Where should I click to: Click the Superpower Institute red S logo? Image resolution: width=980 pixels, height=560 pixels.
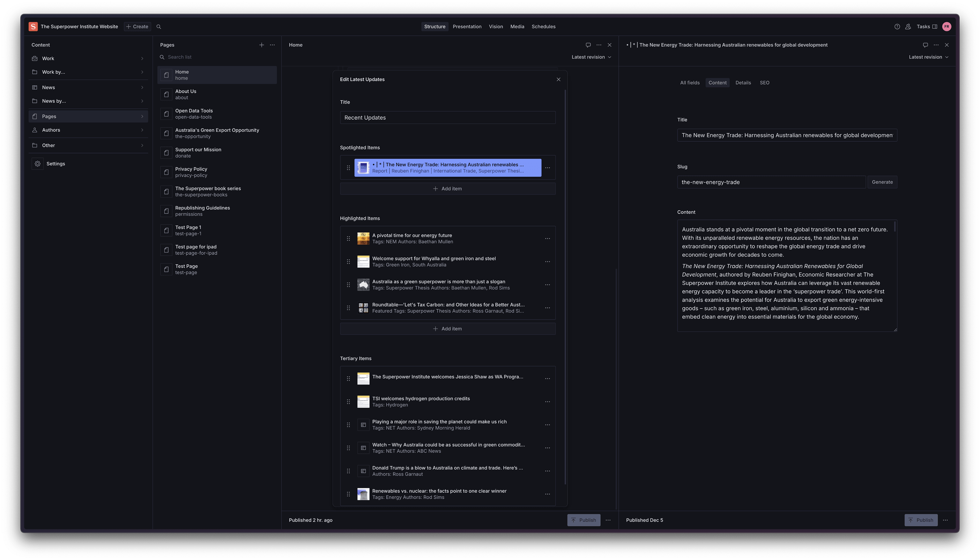pos(33,26)
